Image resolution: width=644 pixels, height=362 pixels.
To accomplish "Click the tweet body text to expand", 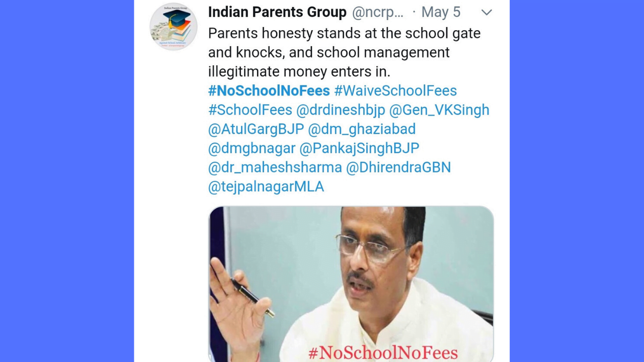I will click(344, 52).
